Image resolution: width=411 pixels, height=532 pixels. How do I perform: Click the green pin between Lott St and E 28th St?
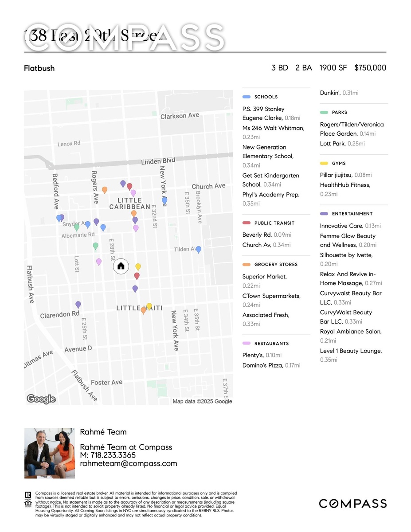[95, 246]
